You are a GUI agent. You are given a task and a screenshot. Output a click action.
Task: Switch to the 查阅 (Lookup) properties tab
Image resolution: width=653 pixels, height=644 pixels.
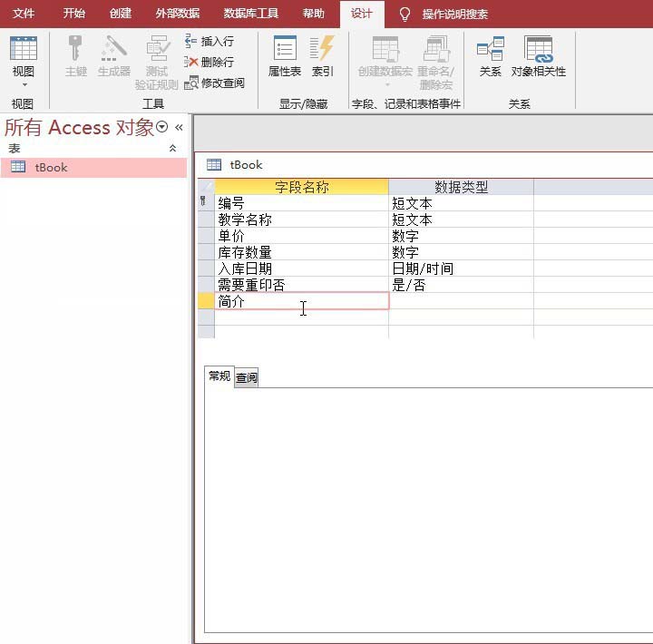247,378
